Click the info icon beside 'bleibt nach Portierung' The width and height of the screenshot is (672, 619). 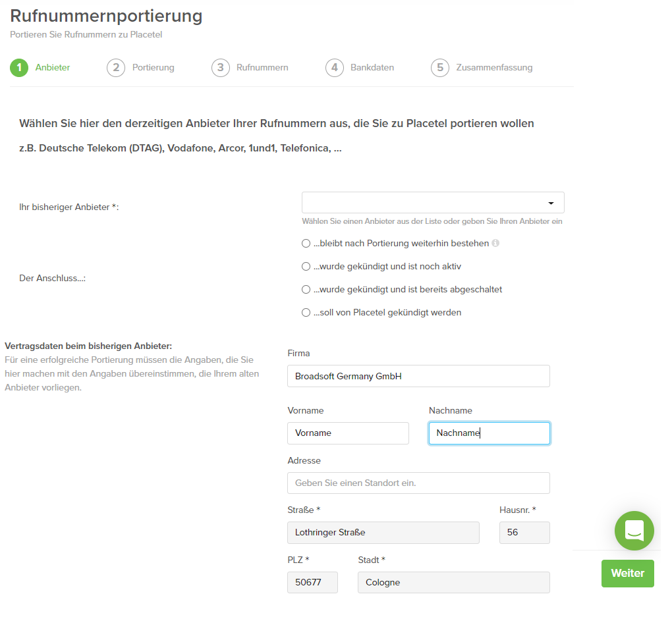[x=495, y=243]
